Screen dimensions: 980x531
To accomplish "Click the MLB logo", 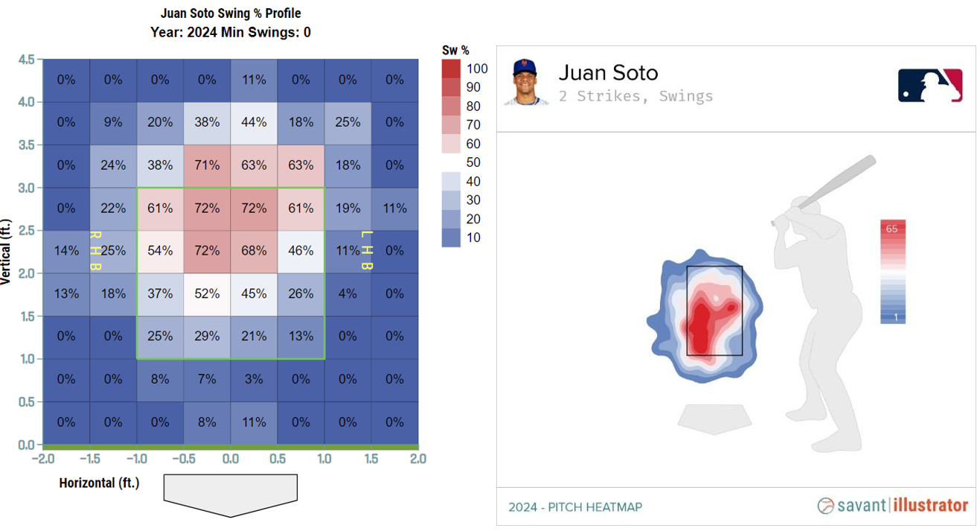I will pos(929,85).
